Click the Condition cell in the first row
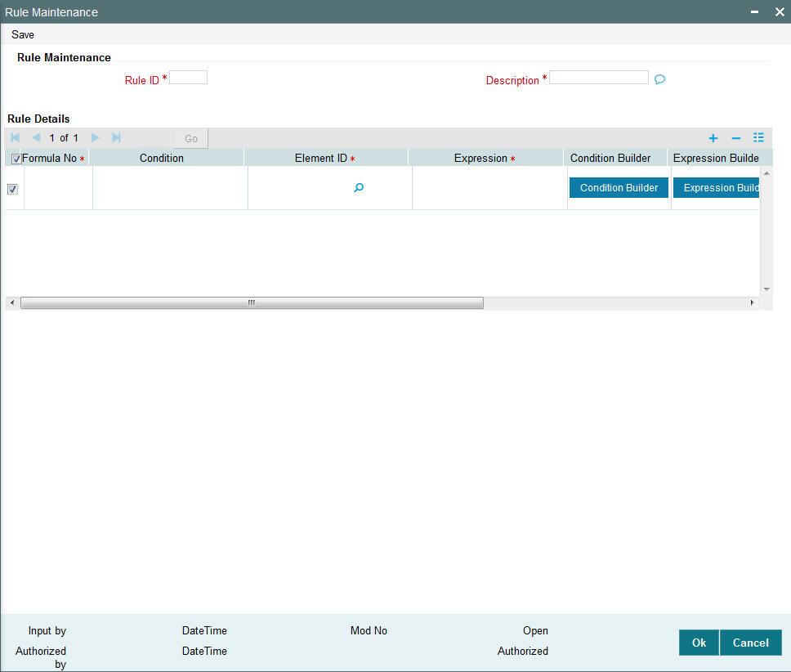 [170, 188]
